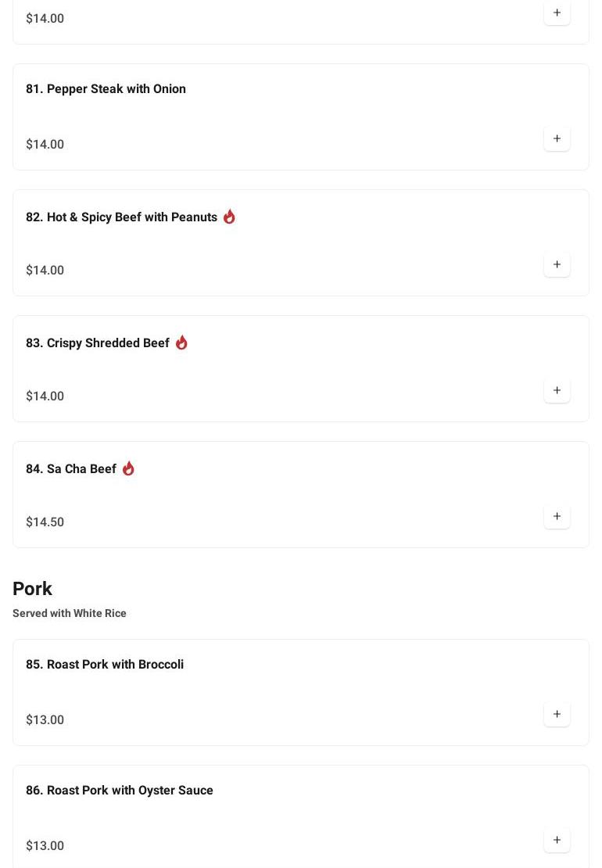Add Sa Cha Beef to order
The width and height of the screenshot is (602, 868).
557,517
